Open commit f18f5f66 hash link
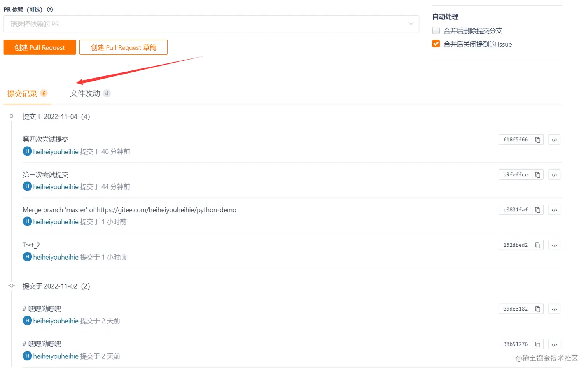 515,140
